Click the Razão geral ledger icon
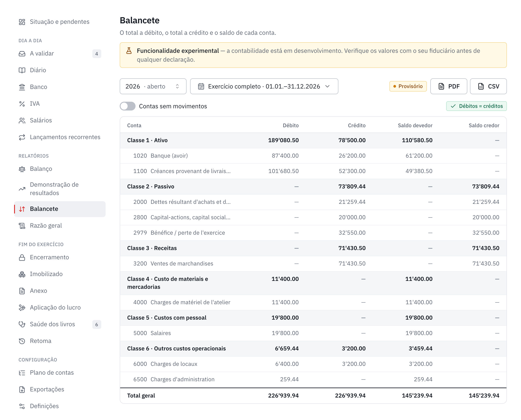Screen dimensions: 521x420 (x=22, y=226)
